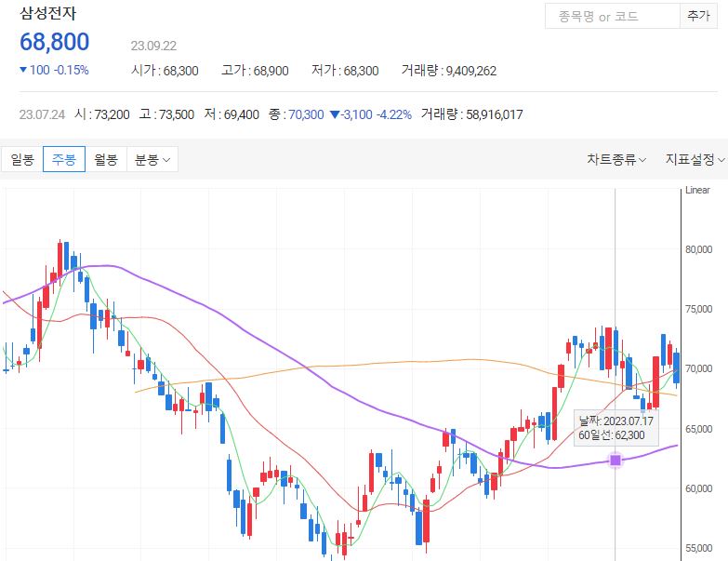Screen dimensions: 728x561
Task: Click the change value ▼100 -0.15%
Action: click(x=54, y=70)
